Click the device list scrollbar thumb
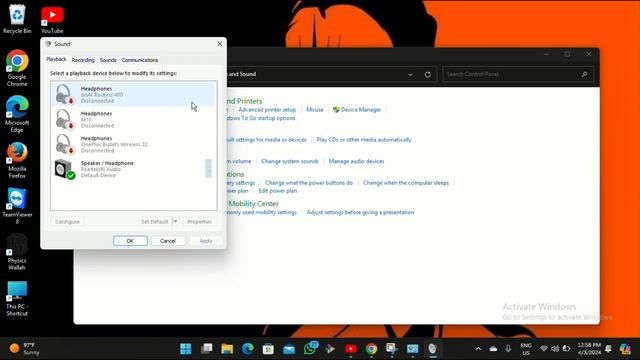Screen dimensions: 640x360 209,168
